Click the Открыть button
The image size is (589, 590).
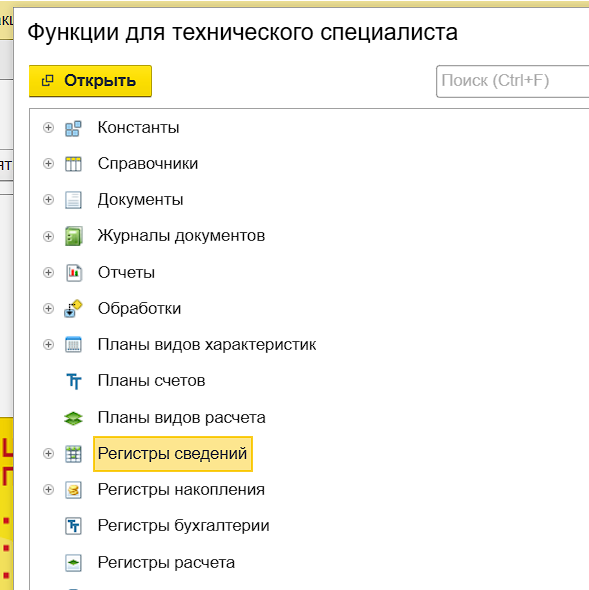tap(90, 81)
